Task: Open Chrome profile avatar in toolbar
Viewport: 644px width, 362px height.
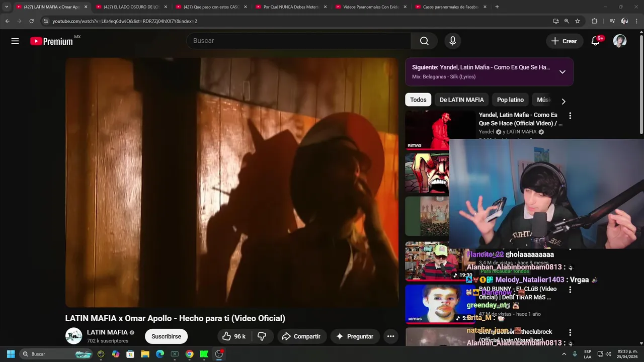Action: tap(624, 21)
